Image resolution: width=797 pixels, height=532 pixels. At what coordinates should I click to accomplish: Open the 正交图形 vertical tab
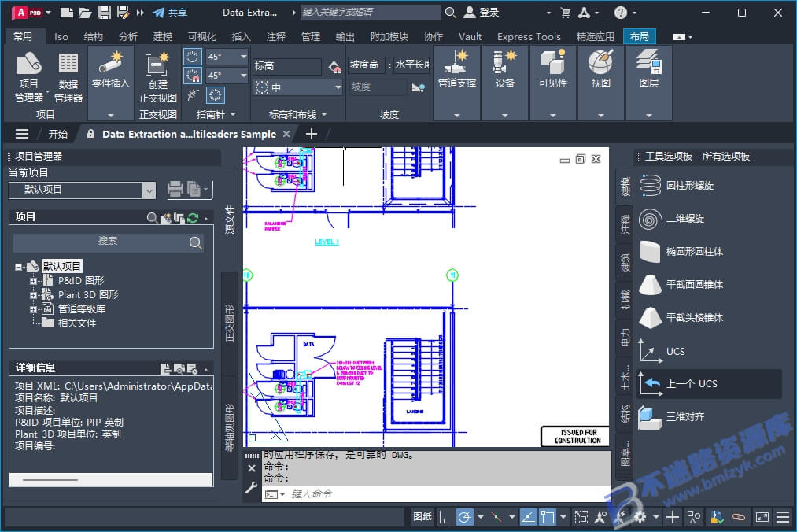pyautogui.click(x=230, y=323)
